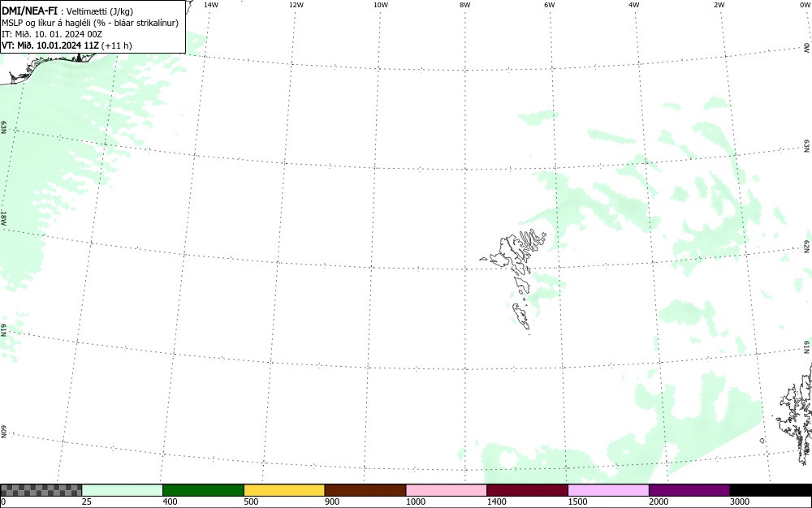Image resolution: width=812 pixels, height=508 pixels.
Task: Click the black legend swatch above 3000
Action: point(771,490)
